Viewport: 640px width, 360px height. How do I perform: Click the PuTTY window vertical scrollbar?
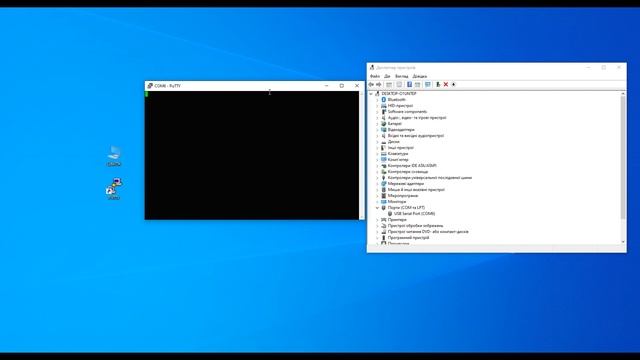(362, 155)
